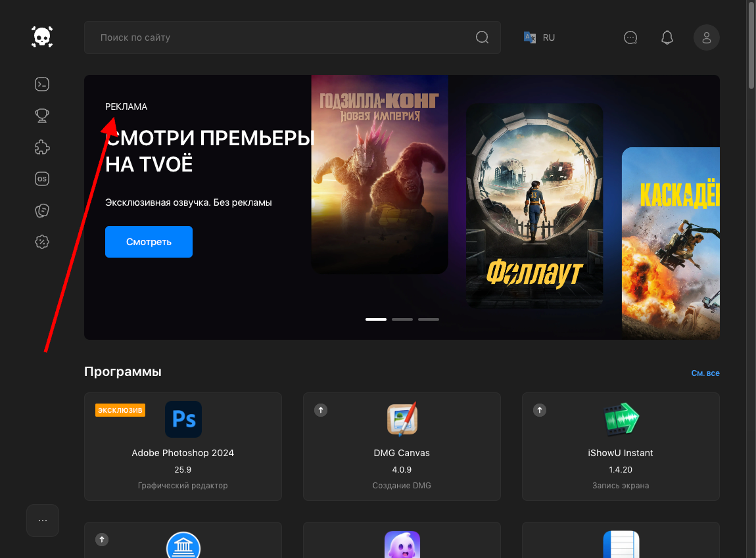The height and width of the screenshot is (558, 756).
Task: Click the purple ghost app icon
Action: 402,544
